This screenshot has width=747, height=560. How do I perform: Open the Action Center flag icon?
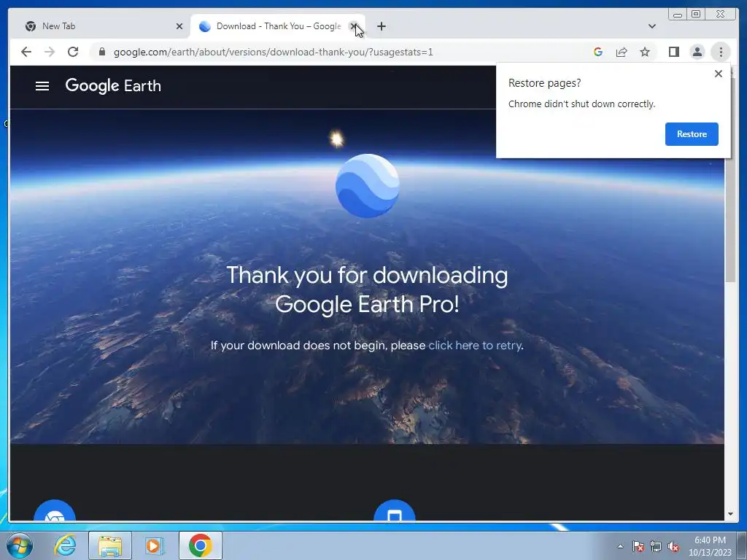click(638, 546)
